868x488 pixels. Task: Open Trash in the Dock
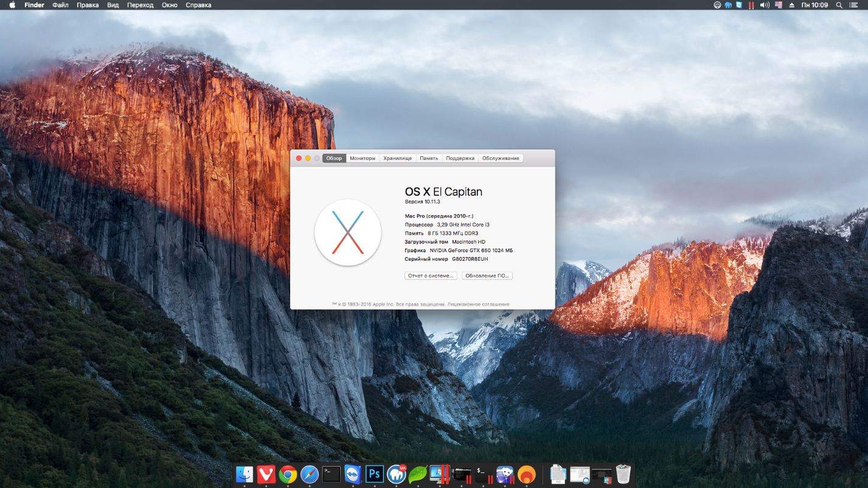coord(623,474)
